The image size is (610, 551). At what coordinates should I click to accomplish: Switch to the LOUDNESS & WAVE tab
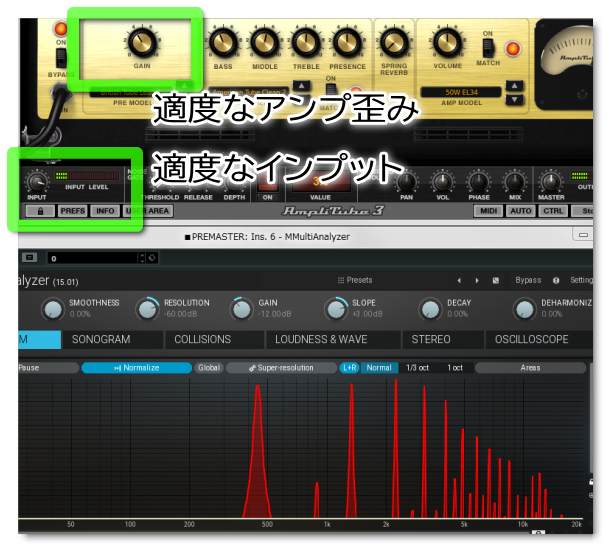point(333,340)
